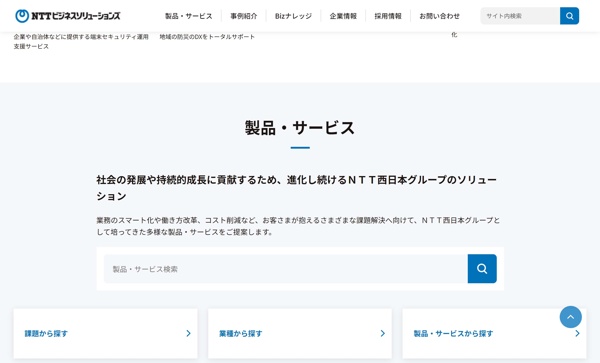Image resolution: width=600 pixels, height=363 pixels.
Task: Click the header site search magnifier button
Action: point(569,16)
